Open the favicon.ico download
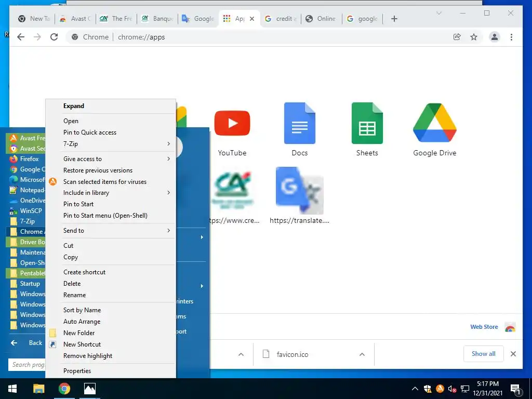 pyautogui.click(x=292, y=354)
